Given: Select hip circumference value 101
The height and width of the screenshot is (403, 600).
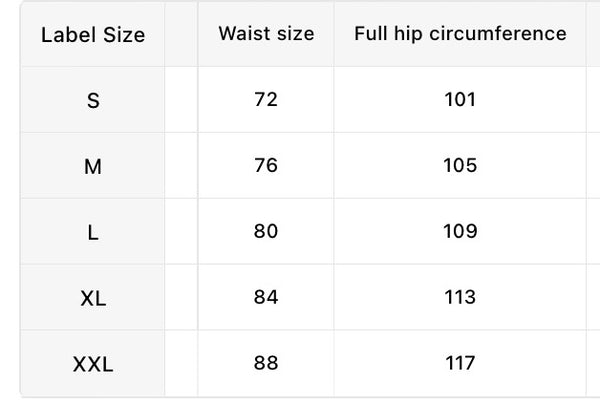Looking at the screenshot, I should (x=460, y=99).
